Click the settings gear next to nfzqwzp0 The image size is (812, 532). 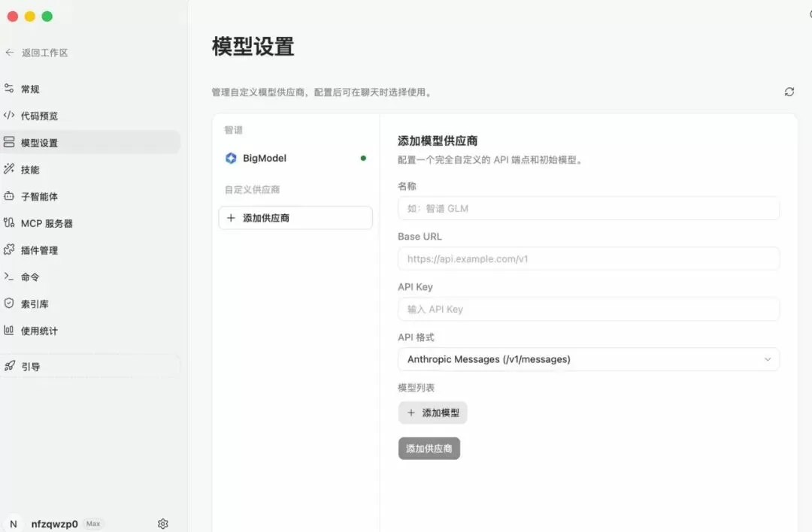[162, 524]
